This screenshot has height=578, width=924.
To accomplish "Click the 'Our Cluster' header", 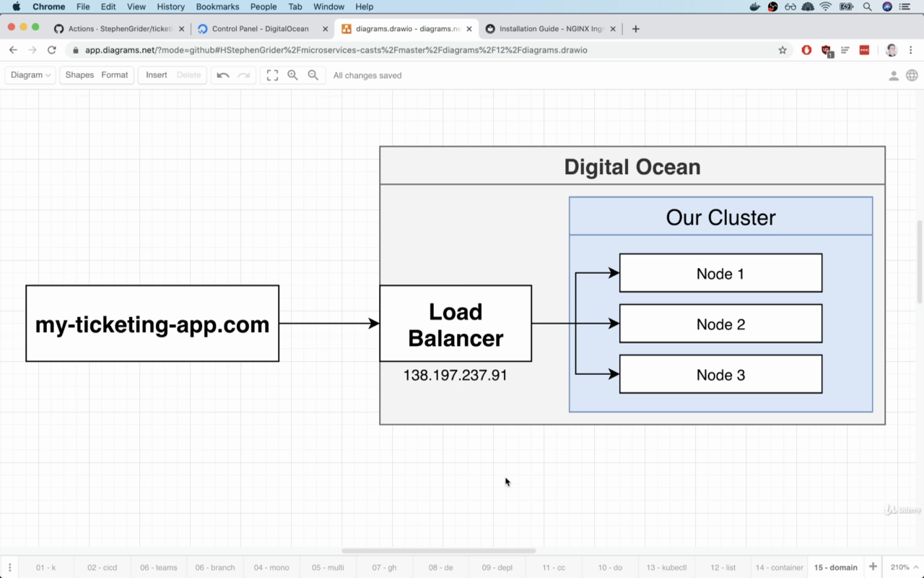I will tap(720, 217).
